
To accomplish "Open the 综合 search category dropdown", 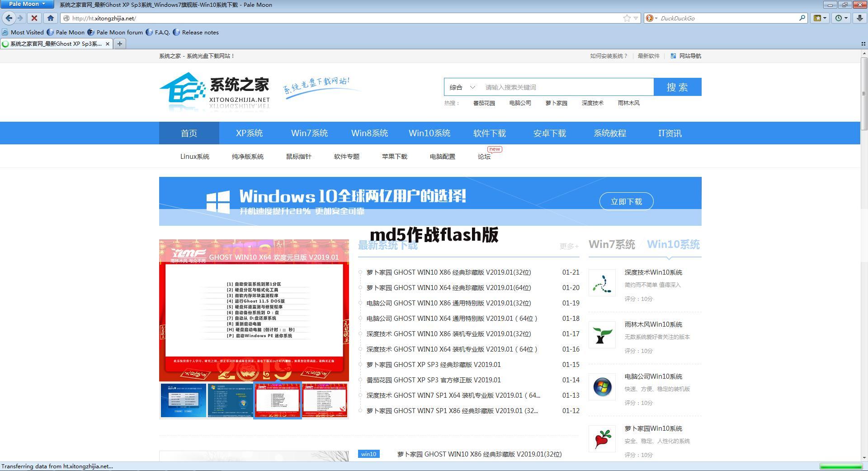I will point(462,87).
